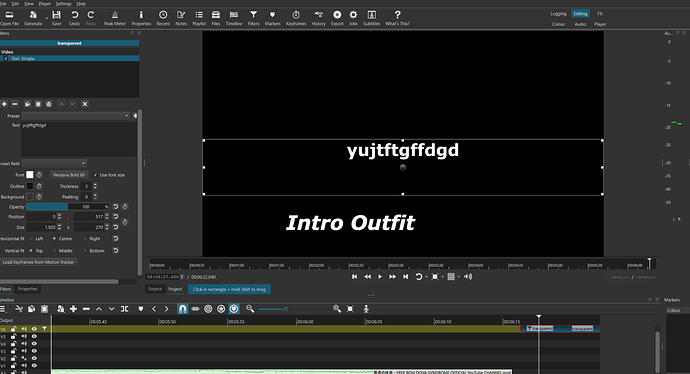Switch to the Source tab
Screen dimensions: 690x374
coord(155,289)
